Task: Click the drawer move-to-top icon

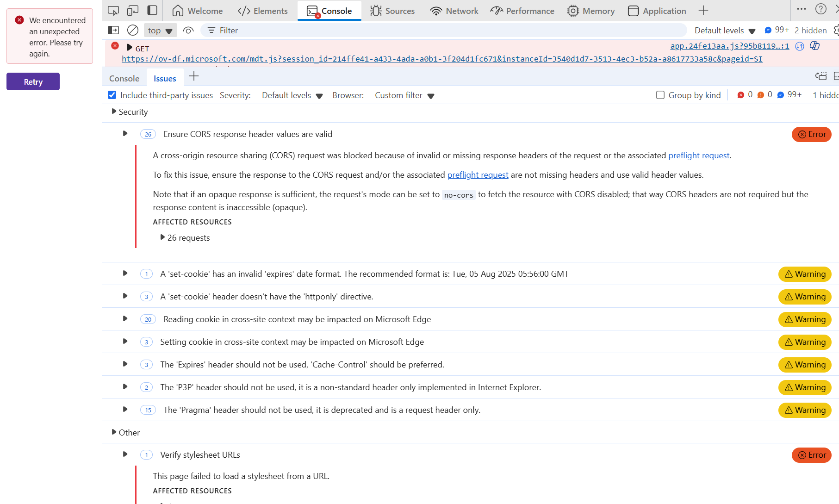Action: pos(821,76)
